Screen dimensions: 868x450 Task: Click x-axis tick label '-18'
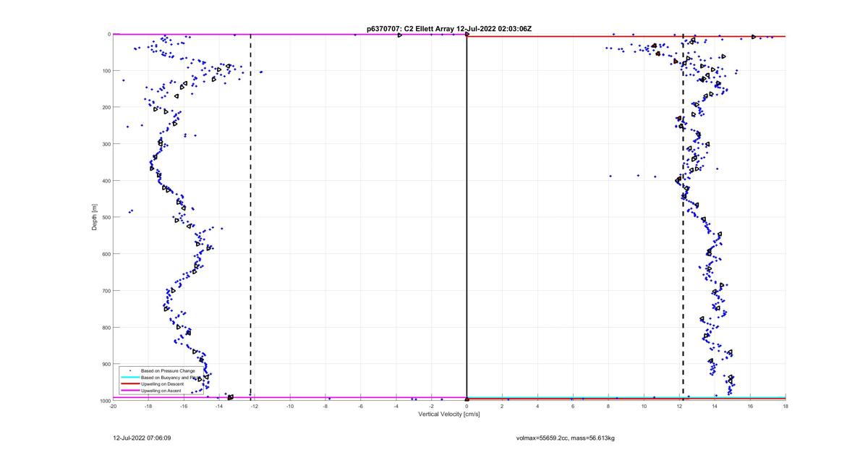point(148,406)
